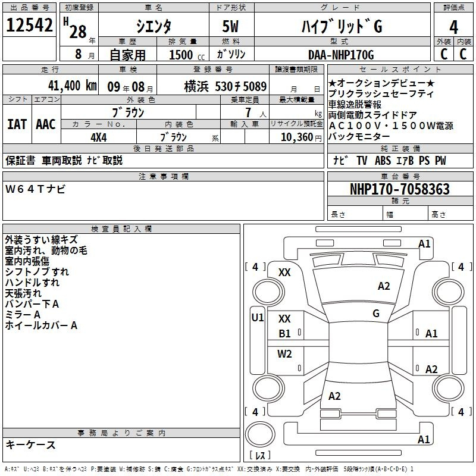The image size is (476, 476).
Task: Select the grade name ハイブリッドG
Action: [340, 27]
